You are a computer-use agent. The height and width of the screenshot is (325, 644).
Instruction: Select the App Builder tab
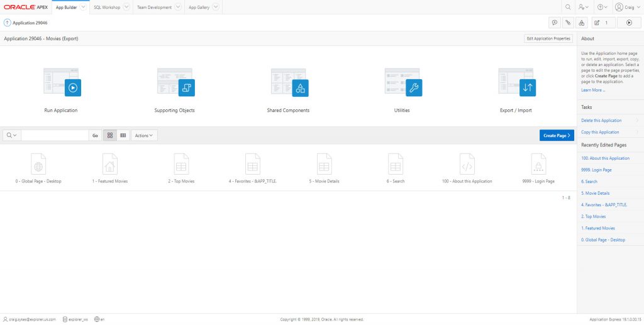(66, 7)
